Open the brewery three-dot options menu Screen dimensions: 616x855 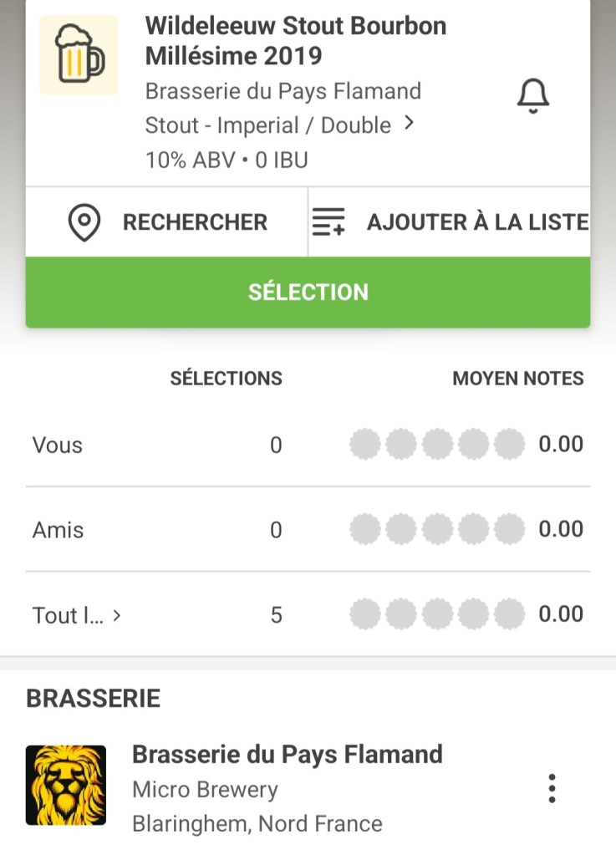[x=552, y=788]
